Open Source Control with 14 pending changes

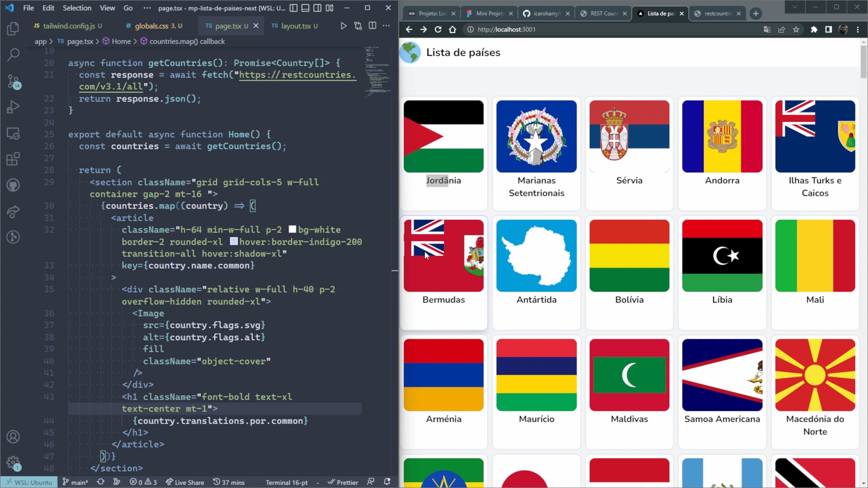pyautogui.click(x=13, y=81)
